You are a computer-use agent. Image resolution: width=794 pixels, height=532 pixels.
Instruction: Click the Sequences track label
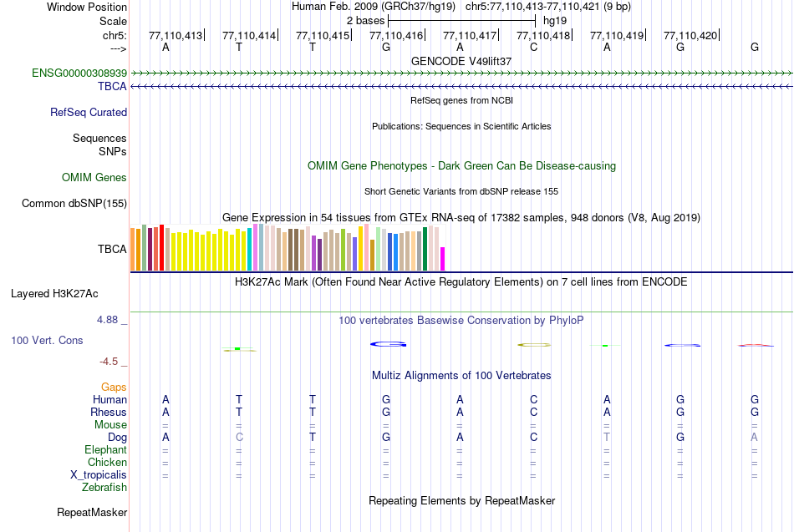99,138
